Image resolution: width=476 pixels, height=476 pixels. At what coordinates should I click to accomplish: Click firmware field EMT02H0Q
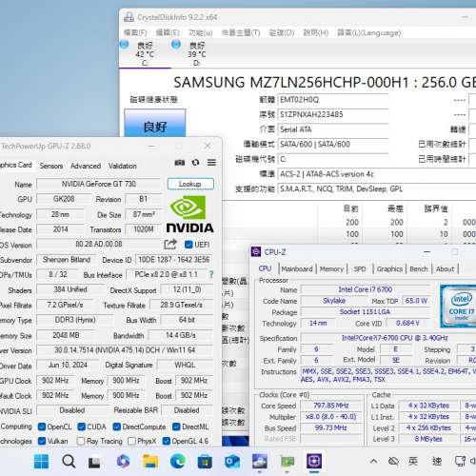tap(333, 100)
